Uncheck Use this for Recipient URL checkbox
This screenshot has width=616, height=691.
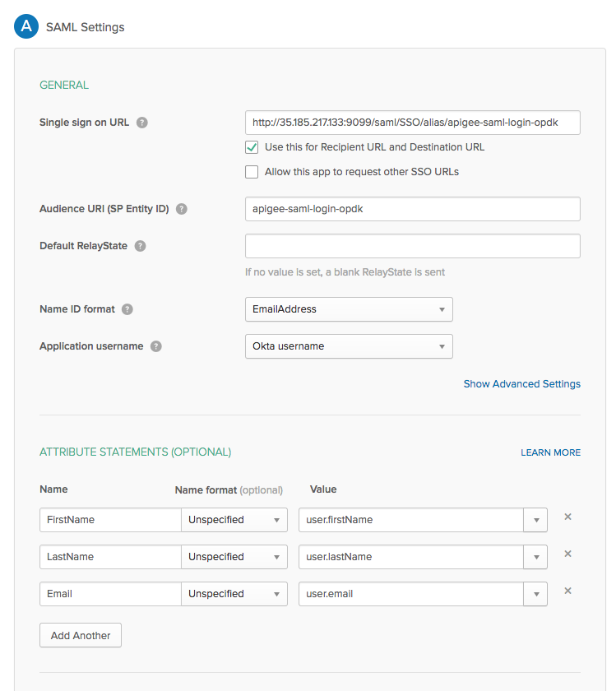click(252, 147)
